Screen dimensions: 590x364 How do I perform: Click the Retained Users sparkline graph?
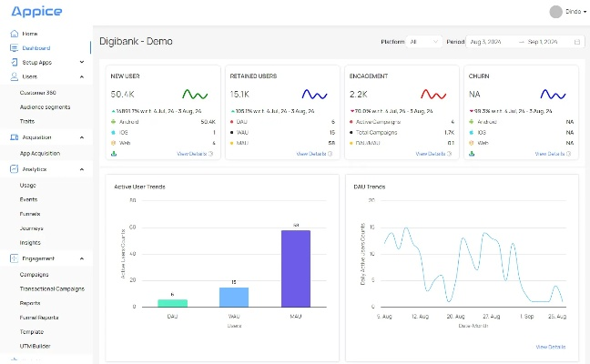[x=315, y=94]
